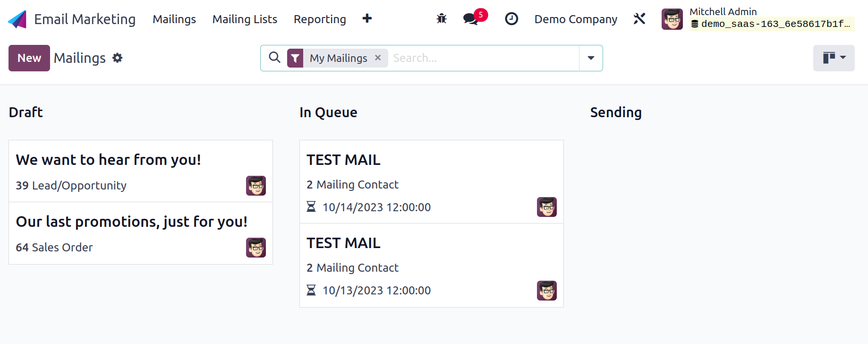
Task: Open the 'We want to hear from you!' card
Action: click(141, 171)
